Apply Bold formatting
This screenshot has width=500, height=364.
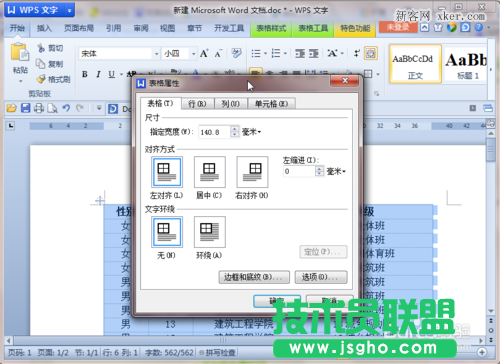coord(85,74)
